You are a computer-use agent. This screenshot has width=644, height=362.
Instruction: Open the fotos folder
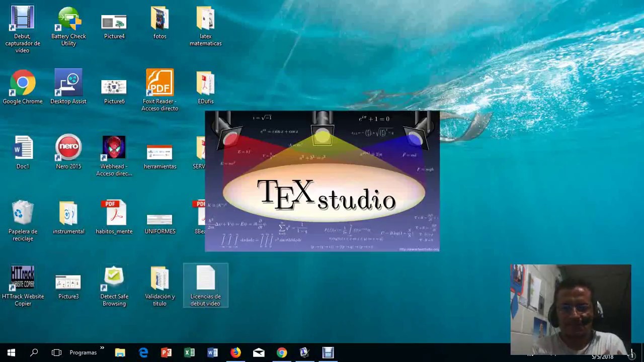pyautogui.click(x=159, y=20)
